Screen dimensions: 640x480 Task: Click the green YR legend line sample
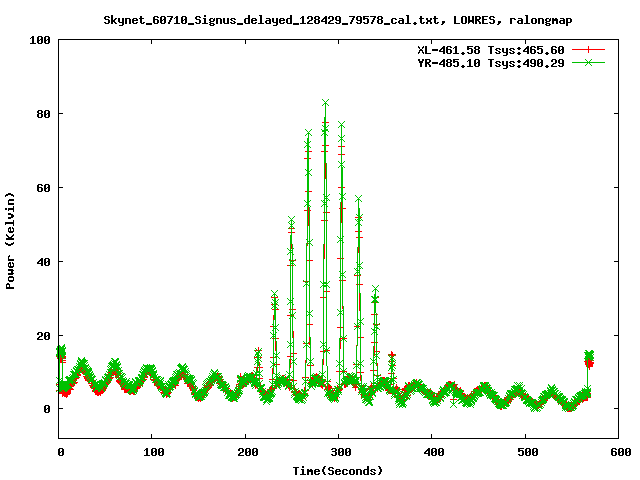(588, 62)
